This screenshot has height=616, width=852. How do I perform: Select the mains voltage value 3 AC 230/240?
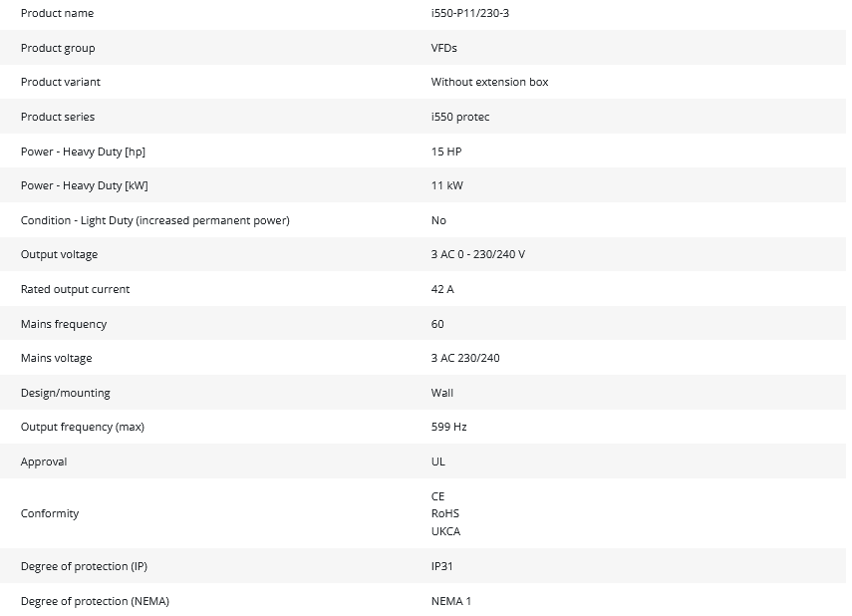[x=465, y=358]
